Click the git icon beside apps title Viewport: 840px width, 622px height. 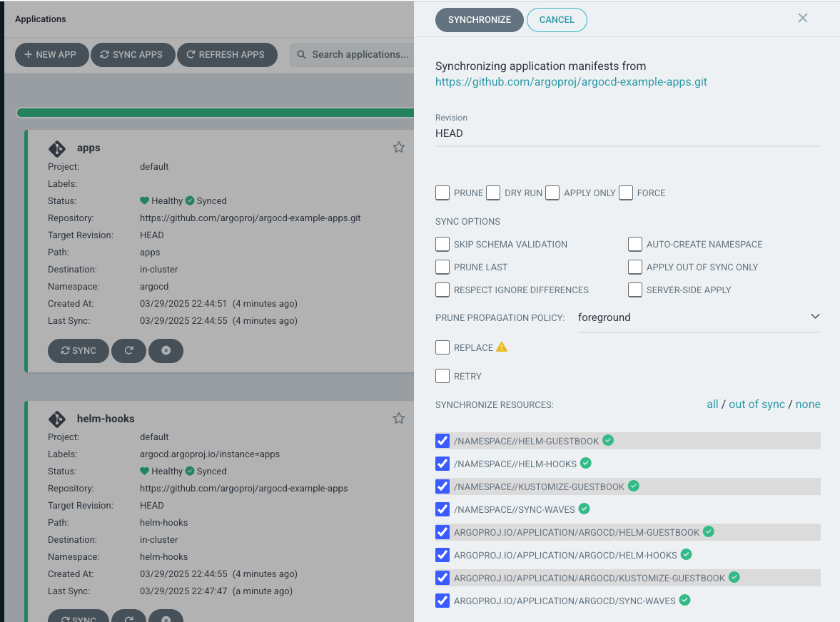(57, 148)
